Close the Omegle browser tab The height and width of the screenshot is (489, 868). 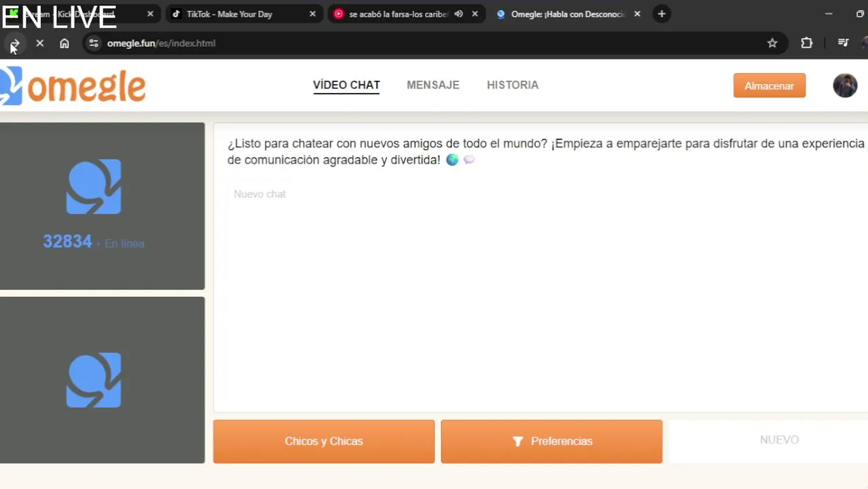point(637,14)
